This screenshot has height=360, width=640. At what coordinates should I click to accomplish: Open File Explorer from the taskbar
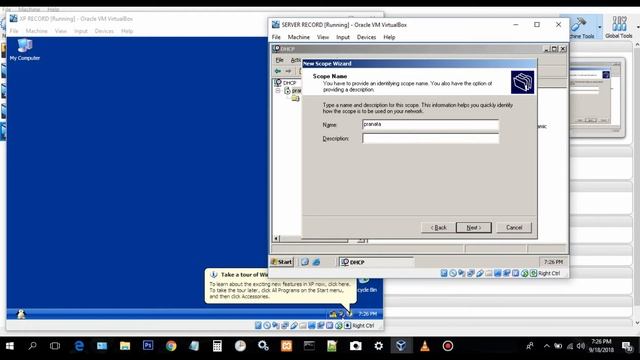coord(125,346)
